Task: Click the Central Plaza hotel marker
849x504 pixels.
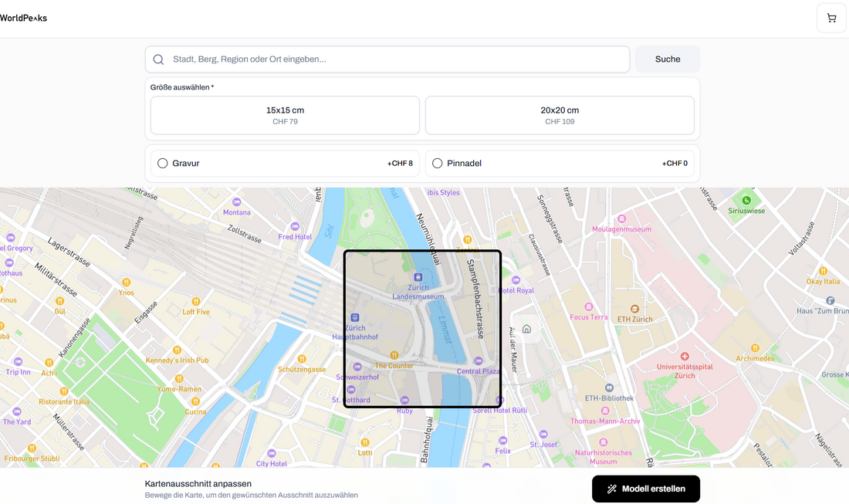Action: [478, 361]
